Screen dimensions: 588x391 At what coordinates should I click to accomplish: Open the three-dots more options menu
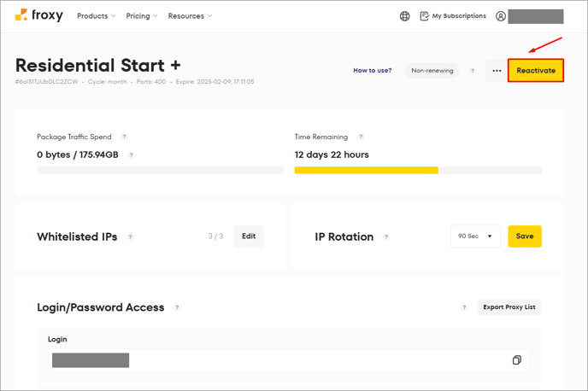coord(497,70)
